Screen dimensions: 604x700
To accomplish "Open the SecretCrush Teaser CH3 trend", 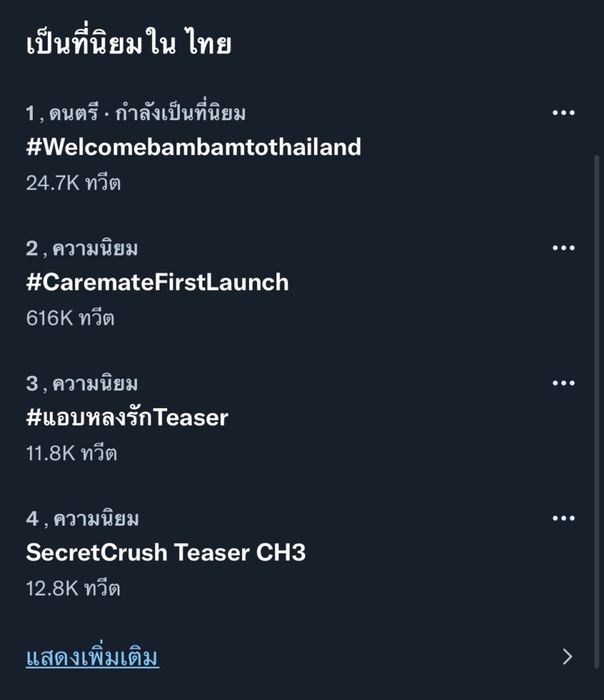I will tap(166, 552).
